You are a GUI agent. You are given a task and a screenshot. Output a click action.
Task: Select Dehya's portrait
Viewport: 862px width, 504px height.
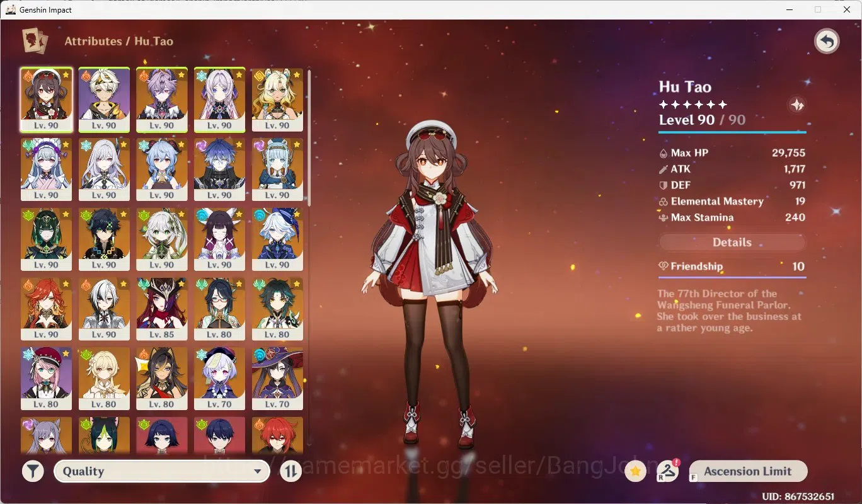(162, 379)
